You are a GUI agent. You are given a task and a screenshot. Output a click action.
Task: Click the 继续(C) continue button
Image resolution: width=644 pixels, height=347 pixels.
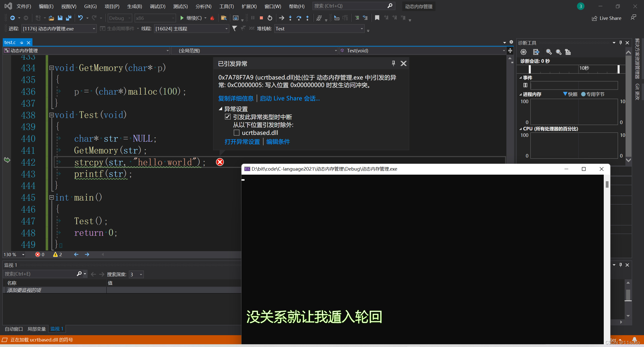tap(191, 18)
